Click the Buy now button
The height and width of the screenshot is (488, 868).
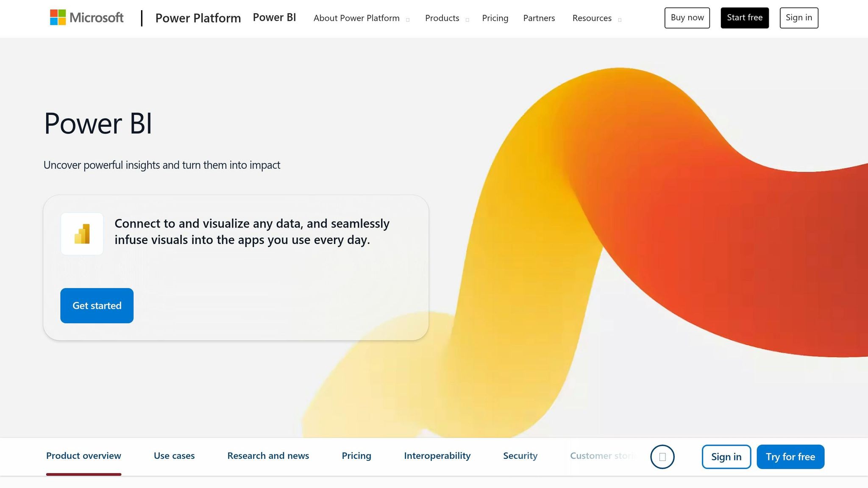tap(687, 18)
